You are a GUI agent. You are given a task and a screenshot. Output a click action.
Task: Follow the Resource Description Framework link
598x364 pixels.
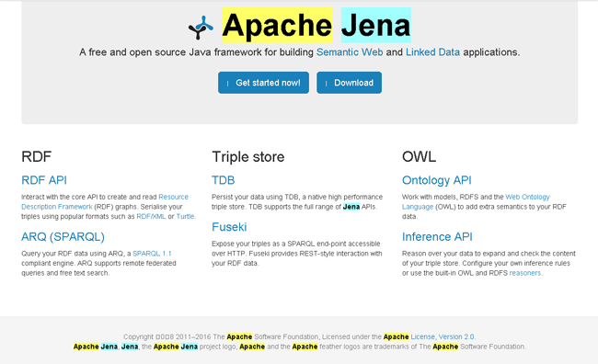pyautogui.click(x=105, y=201)
